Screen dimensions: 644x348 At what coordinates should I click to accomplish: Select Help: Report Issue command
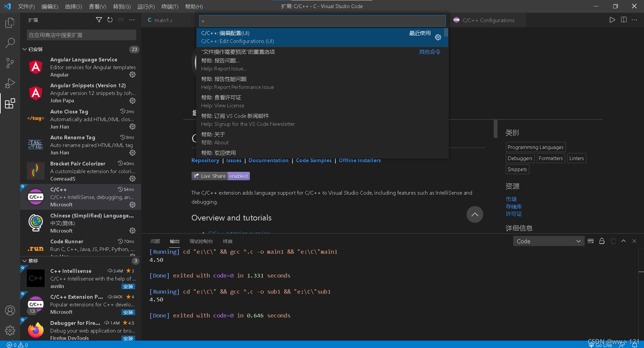click(x=322, y=64)
